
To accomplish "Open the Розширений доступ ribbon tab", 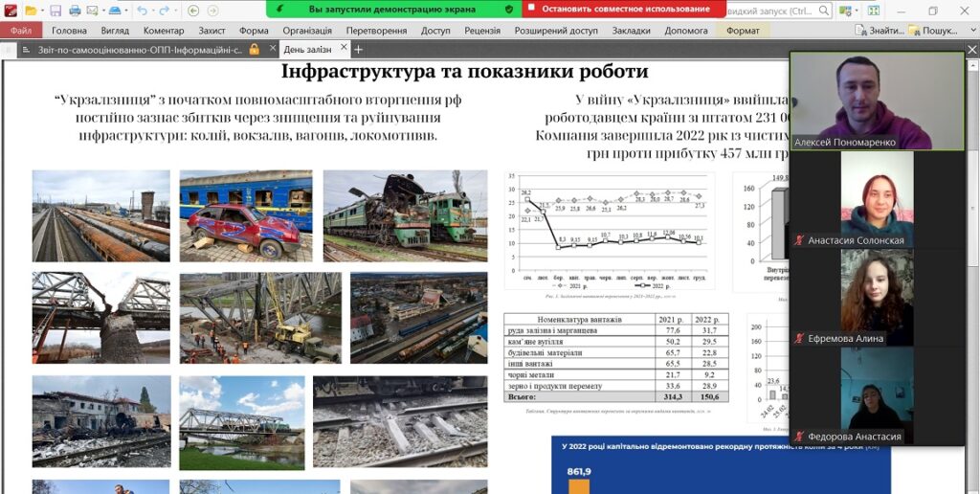I will (x=556, y=30).
